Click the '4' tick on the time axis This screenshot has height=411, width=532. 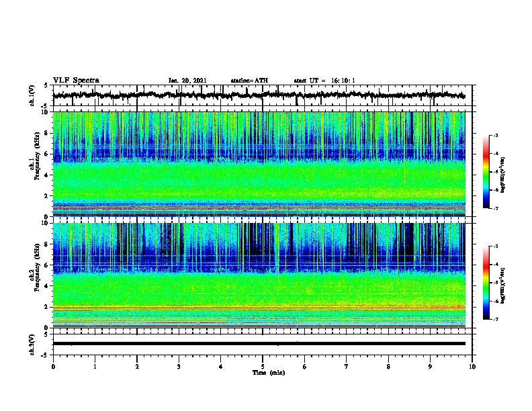click(x=221, y=367)
